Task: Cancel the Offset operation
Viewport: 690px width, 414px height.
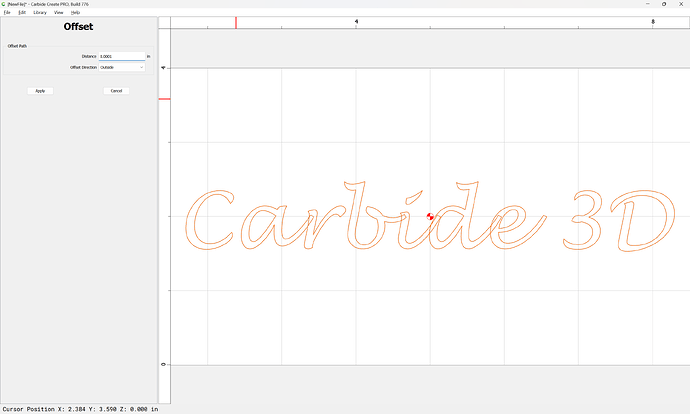Action: 116,91
